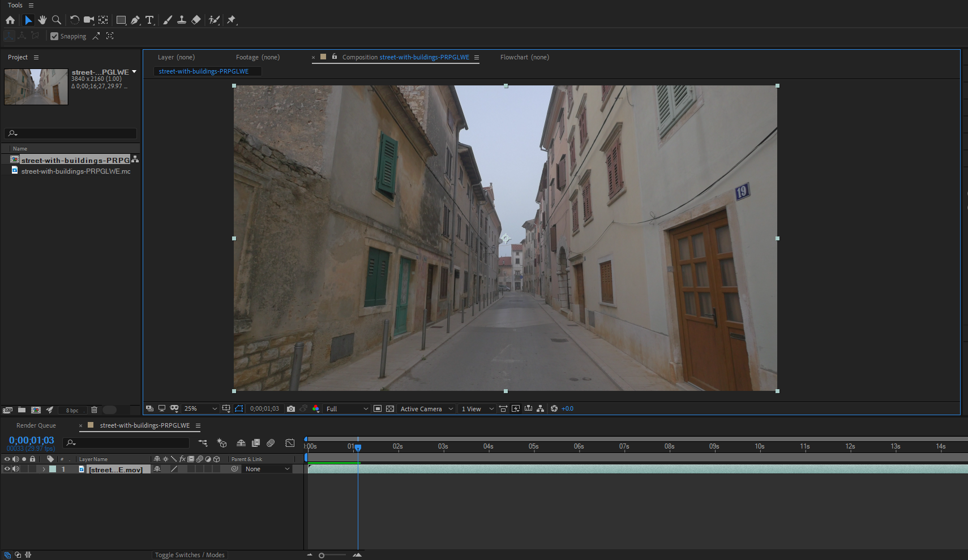This screenshot has width=968, height=560.
Task: Select the Type tool
Action: pos(149,20)
